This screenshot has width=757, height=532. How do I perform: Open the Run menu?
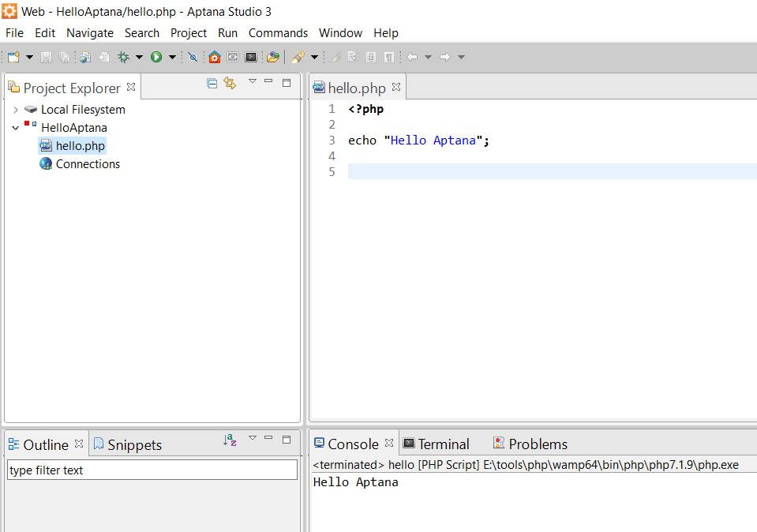pyautogui.click(x=227, y=33)
